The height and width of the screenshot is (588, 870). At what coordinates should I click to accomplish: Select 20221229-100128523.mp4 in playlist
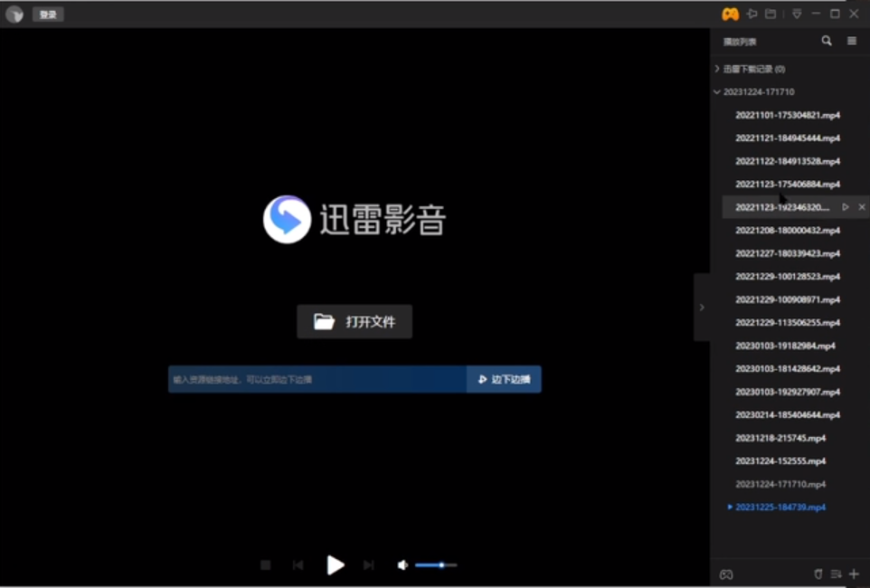(x=788, y=277)
